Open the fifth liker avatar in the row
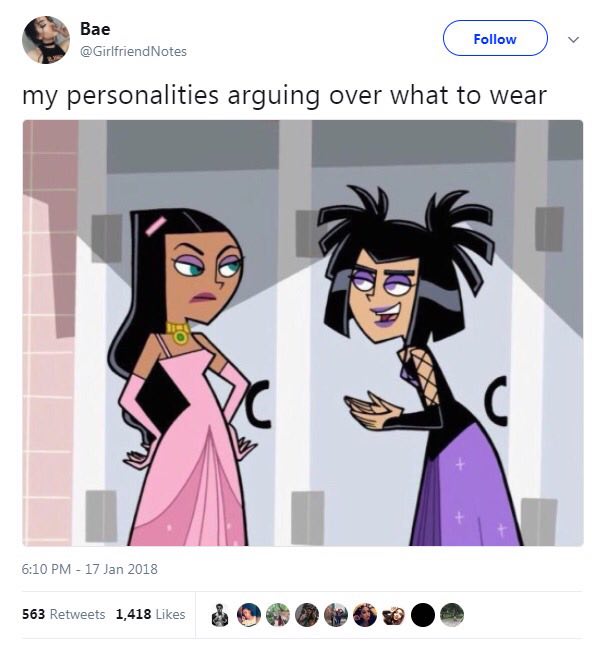This screenshot has width=605, height=648. click(336, 615)
